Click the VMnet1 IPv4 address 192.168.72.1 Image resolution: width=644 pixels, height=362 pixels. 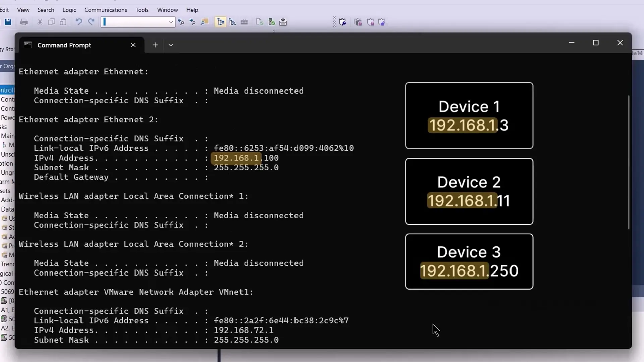[x=244, y=330]
